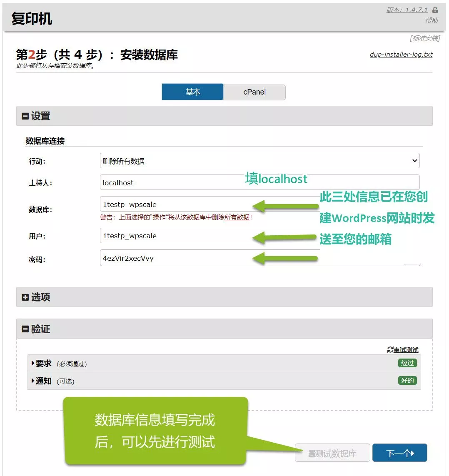This screenshot has height=476, width=449.
Task: Toggle the 验证 panel header
Action: coord(224,329)
